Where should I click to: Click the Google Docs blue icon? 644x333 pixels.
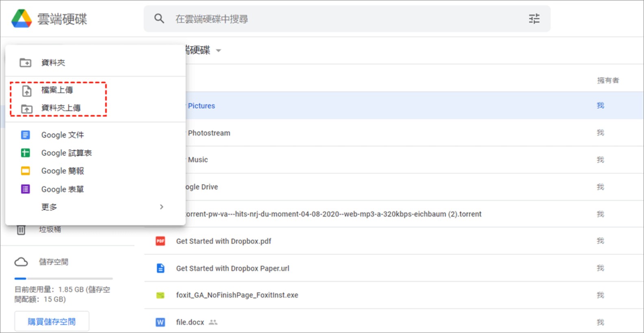[x=25, y=135]
